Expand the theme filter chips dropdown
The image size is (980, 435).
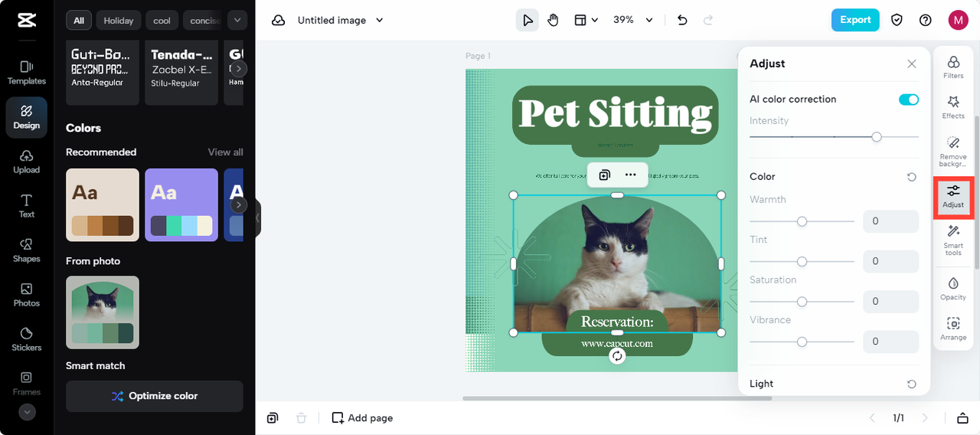coord(237,21)
